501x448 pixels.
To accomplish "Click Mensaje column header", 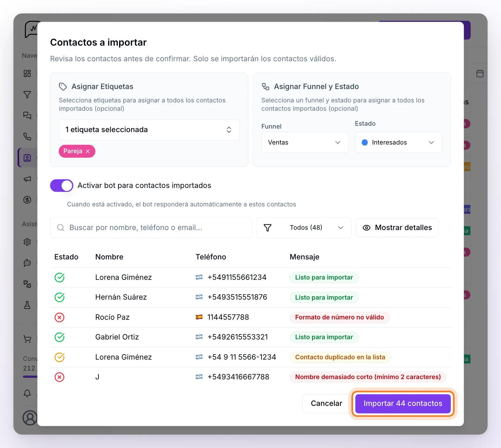I will 304,257.
